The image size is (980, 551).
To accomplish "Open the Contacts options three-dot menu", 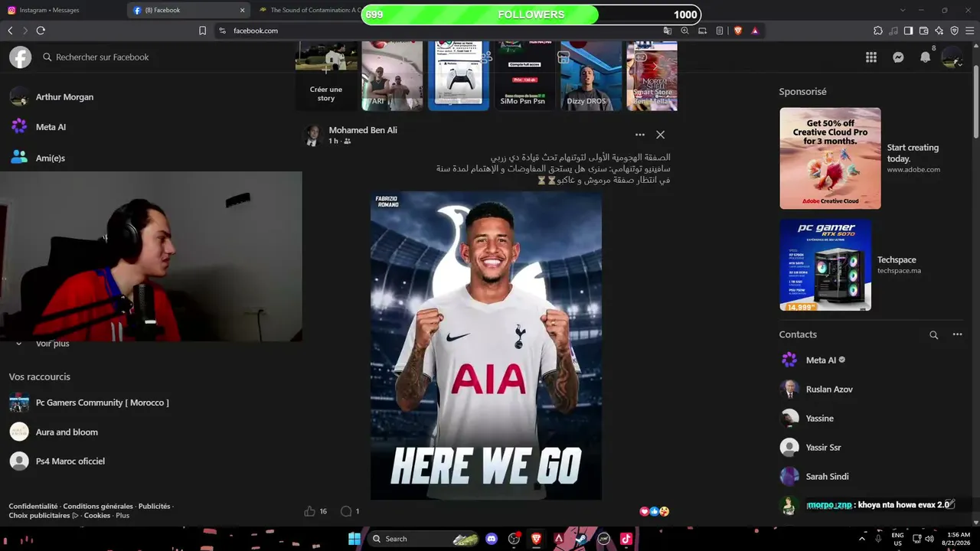I will coord(957,334).
